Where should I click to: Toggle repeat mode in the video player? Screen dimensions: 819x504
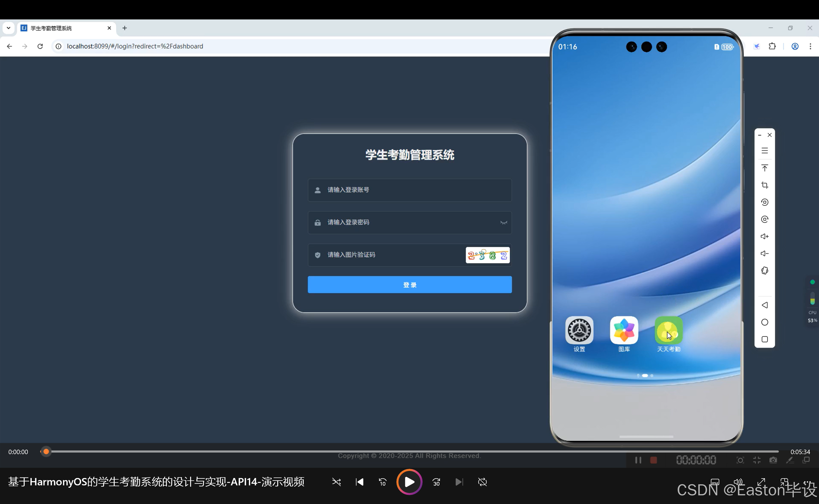pos(482,482)
